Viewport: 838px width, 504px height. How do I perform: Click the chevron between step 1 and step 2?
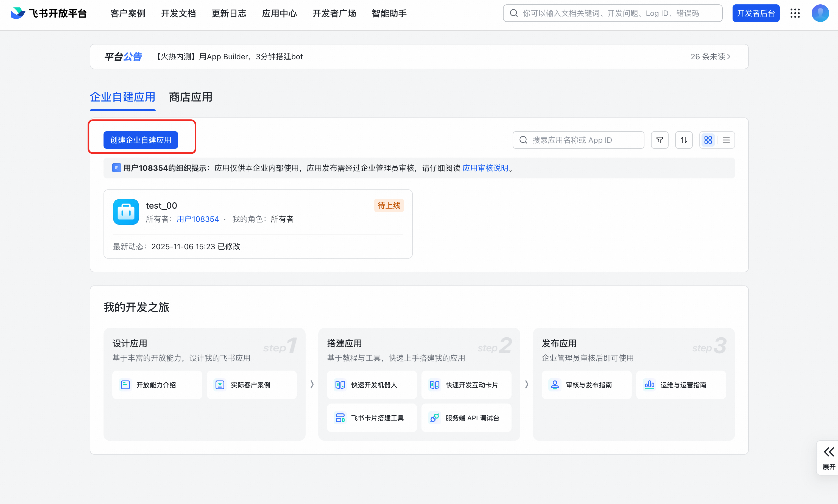point(312,384)
